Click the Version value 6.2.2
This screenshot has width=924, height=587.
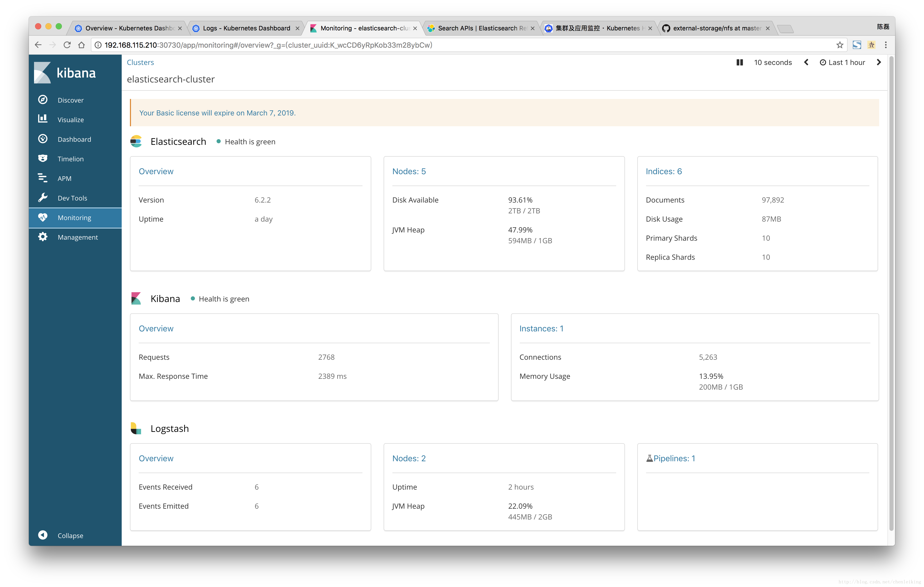(262, 200)
